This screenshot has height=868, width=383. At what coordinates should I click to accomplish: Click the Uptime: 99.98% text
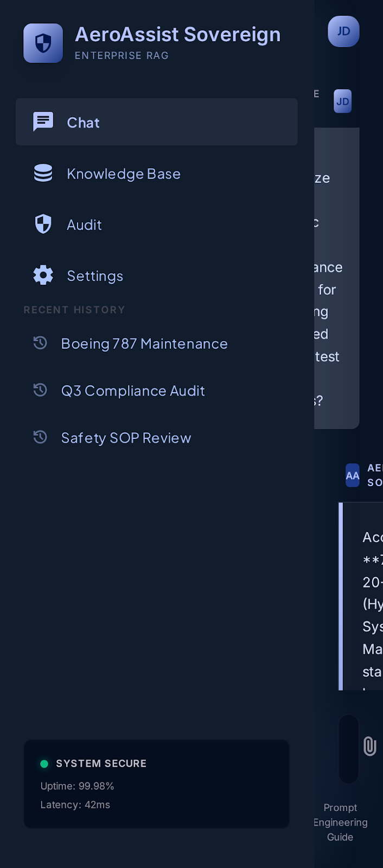point(77,786)
